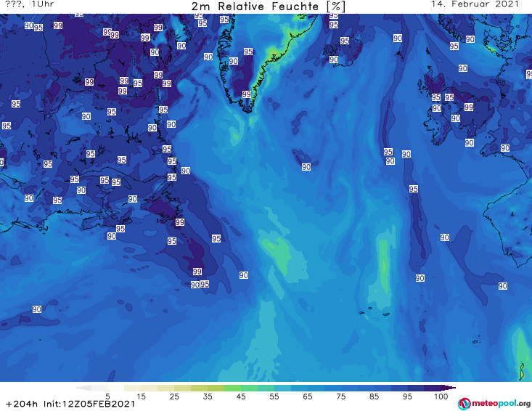Viewport: 532px width, 411px height.
Task: Click the legend value 25
Action: click(174, 396)
